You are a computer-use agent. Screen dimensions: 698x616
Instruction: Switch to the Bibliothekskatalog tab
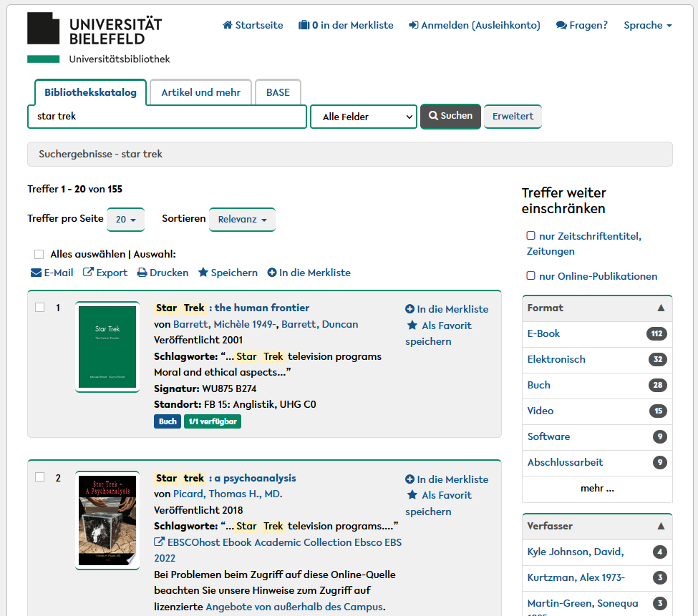(90, 92)
